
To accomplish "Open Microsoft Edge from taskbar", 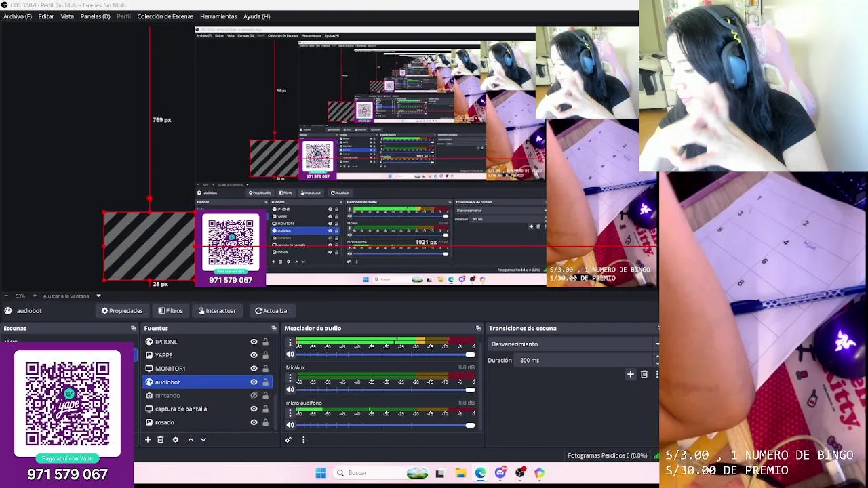I will (x=480, y=473).
